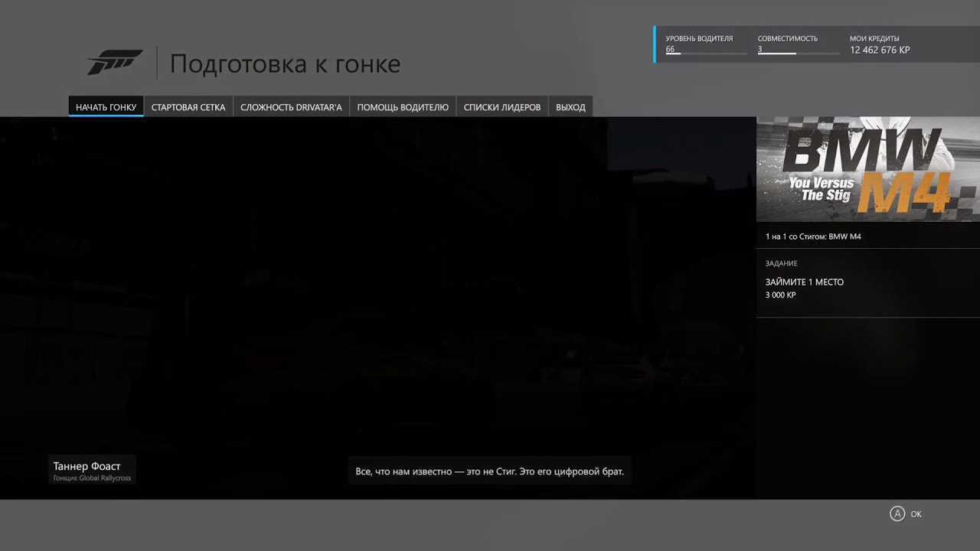
Task: Click СОВМЕСТИМОСТЬ progress bar
Action: pyautogui.click(x=799, y=54)
